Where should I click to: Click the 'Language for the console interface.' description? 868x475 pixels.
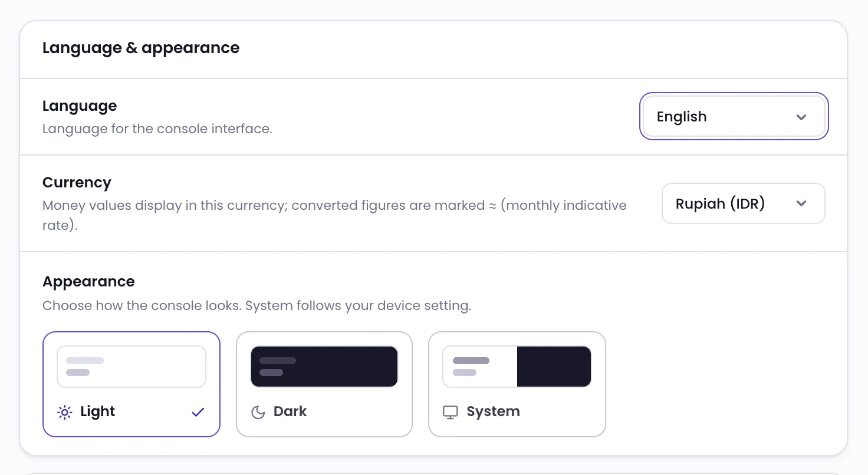pyautogui.click(x=157, y=128)
